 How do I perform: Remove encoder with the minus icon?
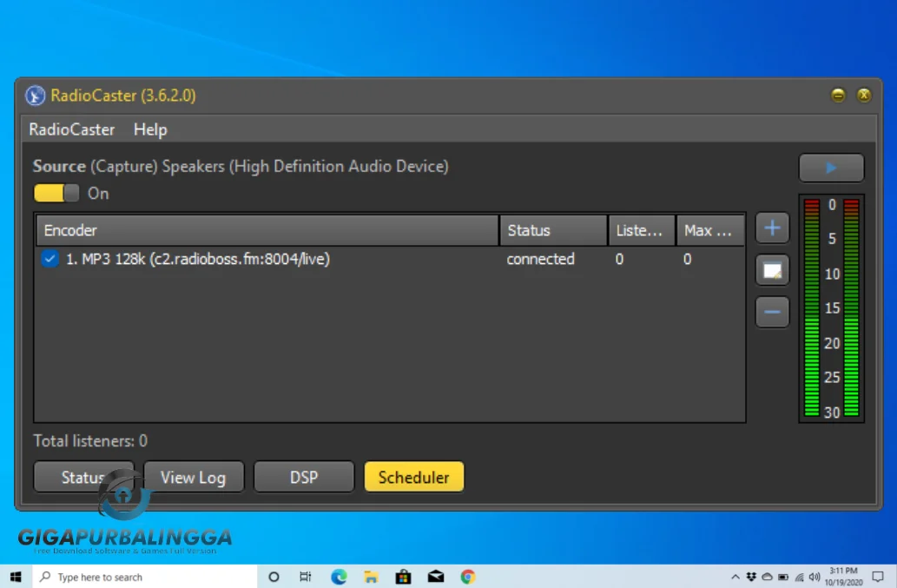pos(772,312)
